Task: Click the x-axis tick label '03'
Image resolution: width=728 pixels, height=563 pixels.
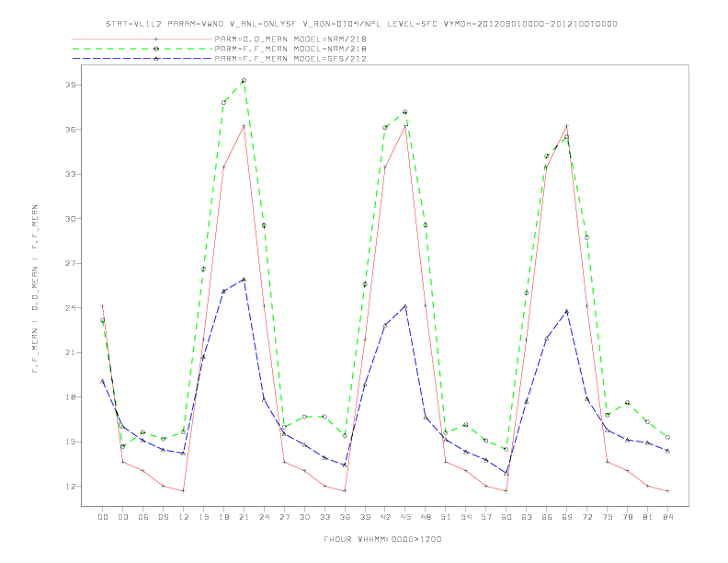Action: tap(122, 517)
